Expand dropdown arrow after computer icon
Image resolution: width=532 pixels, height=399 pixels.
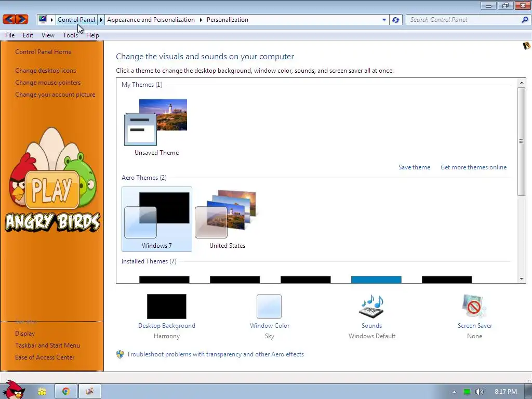51,20
